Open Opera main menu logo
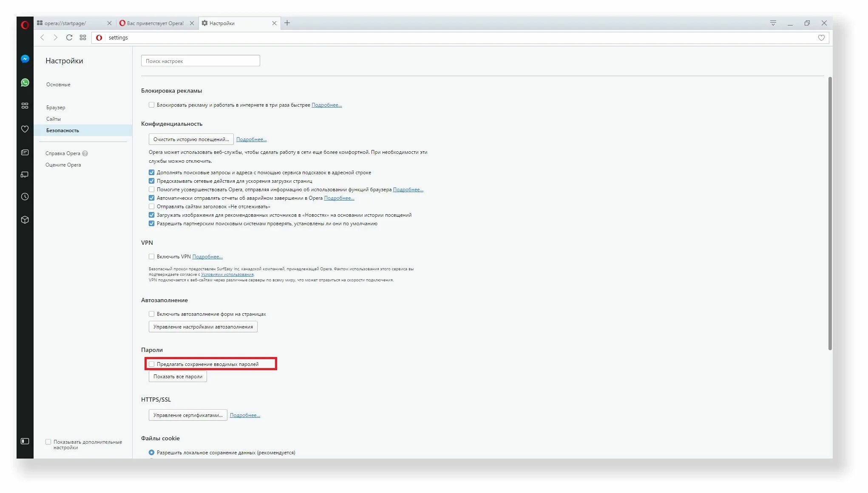Screen dimensions: 868x493 click(x=25, y=25)
